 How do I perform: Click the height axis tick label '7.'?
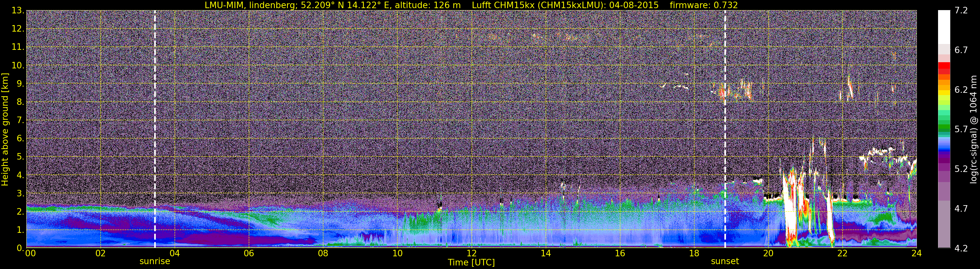pyautogui.click(x=20, y=120)
